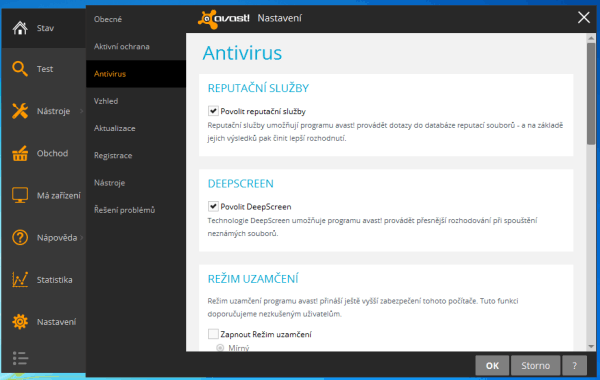Click Obchod label in sidebar

click(52, 153)
